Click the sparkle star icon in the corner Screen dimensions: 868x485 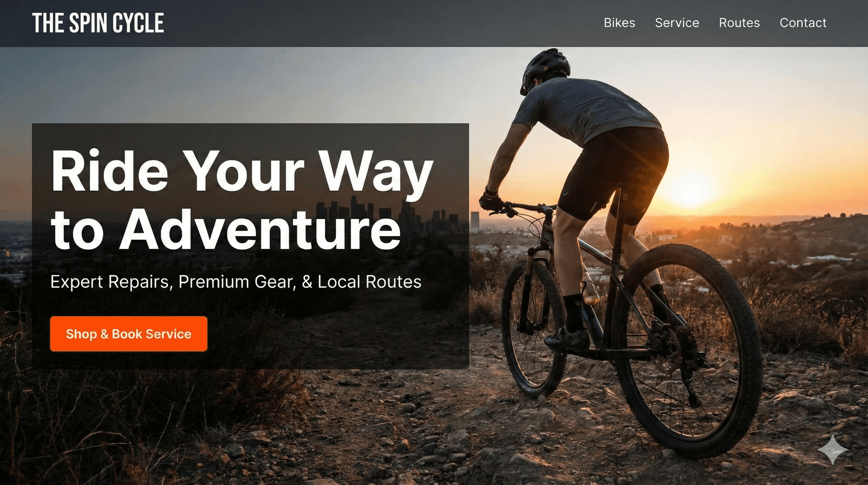click(x=833, y=450)
